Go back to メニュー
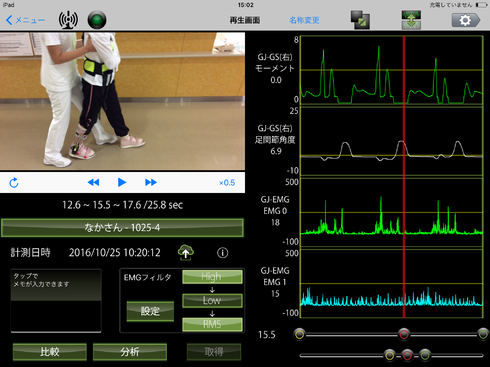The width and height of the screenshot is (490, 367). (25, 20)
